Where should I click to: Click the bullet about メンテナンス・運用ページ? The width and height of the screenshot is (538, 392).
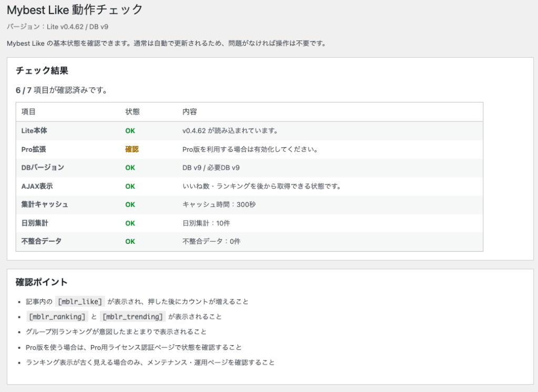tap(150, 363)
